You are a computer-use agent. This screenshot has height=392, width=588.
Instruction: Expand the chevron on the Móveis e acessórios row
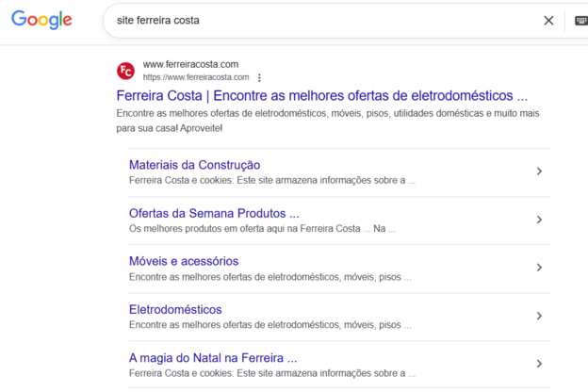pyautogui.click(x=539, y=268)
